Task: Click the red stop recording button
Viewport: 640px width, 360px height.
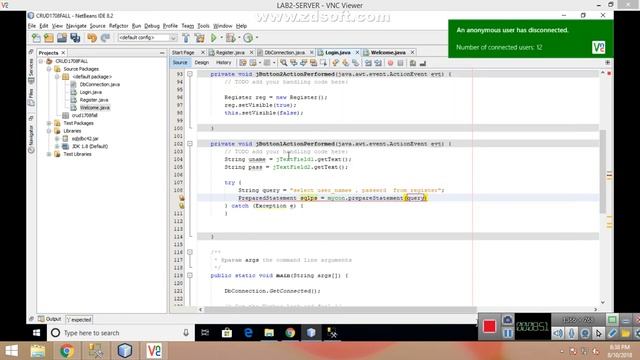Action: tap(489, 327)
